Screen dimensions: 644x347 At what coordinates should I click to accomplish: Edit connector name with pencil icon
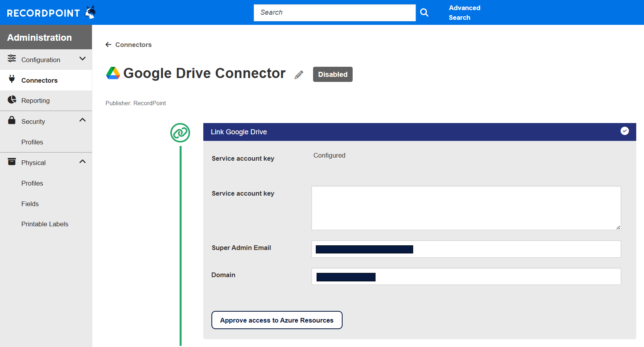tap(299, 75)
